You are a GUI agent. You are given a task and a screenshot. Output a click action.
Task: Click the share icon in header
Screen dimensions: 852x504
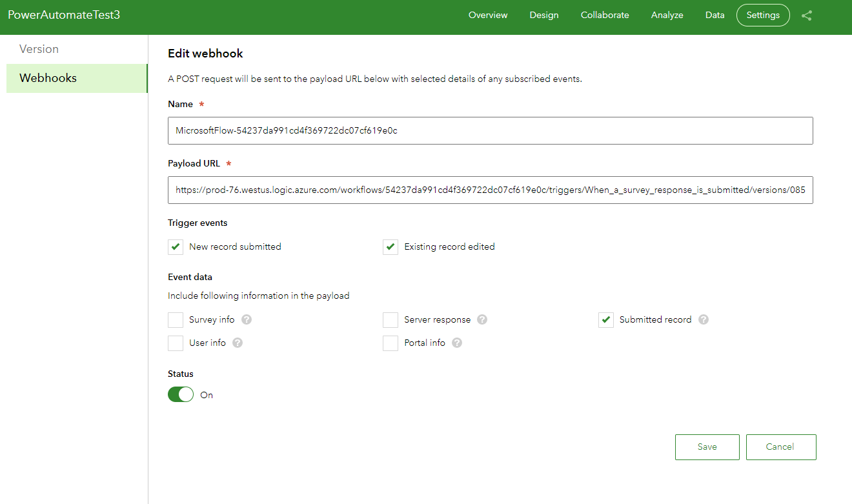[x=807, y=15]
